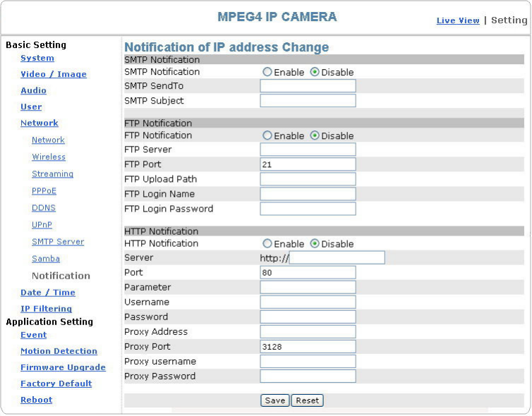Open the Event settings link
The image size is (532, 416).
[x=34, y=335]
